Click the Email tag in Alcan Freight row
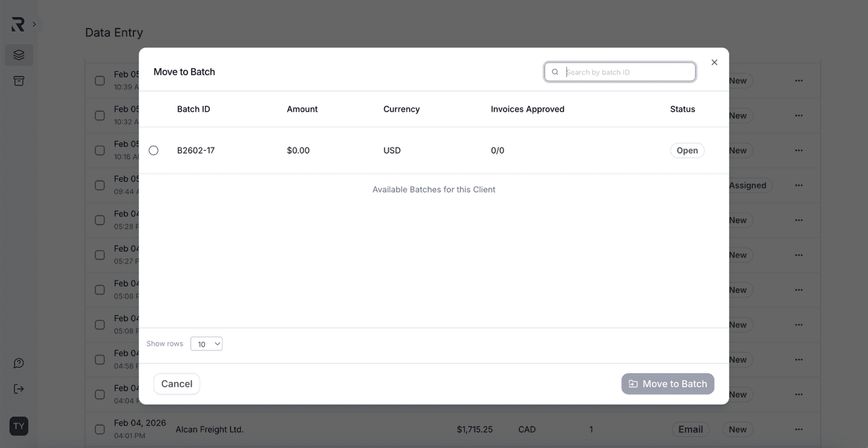868x448 pixels. click(690, 429)
